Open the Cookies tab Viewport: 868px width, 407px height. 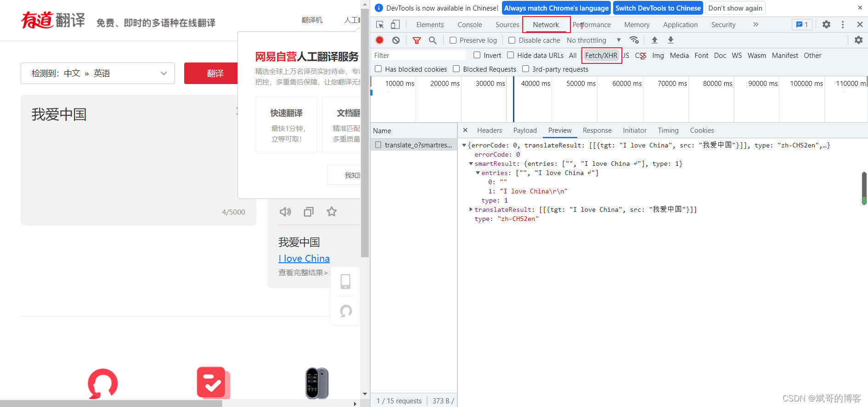(702, 130)
